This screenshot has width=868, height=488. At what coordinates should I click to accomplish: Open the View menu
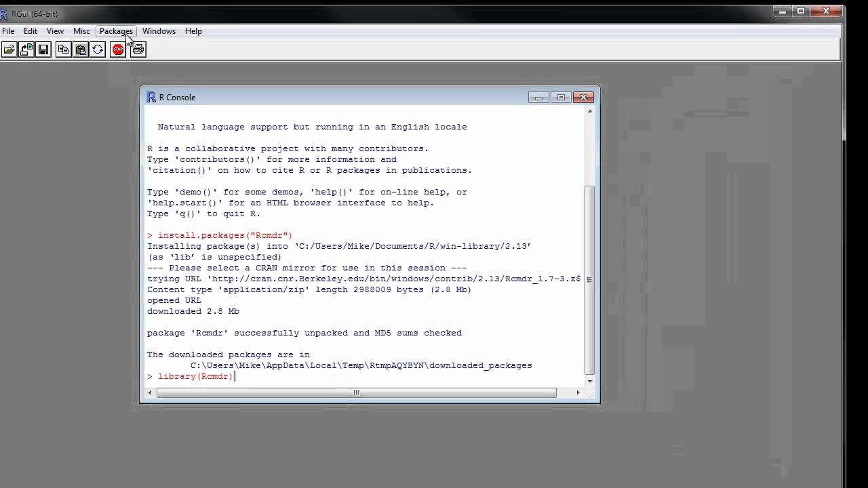click(x=55, y=31)
